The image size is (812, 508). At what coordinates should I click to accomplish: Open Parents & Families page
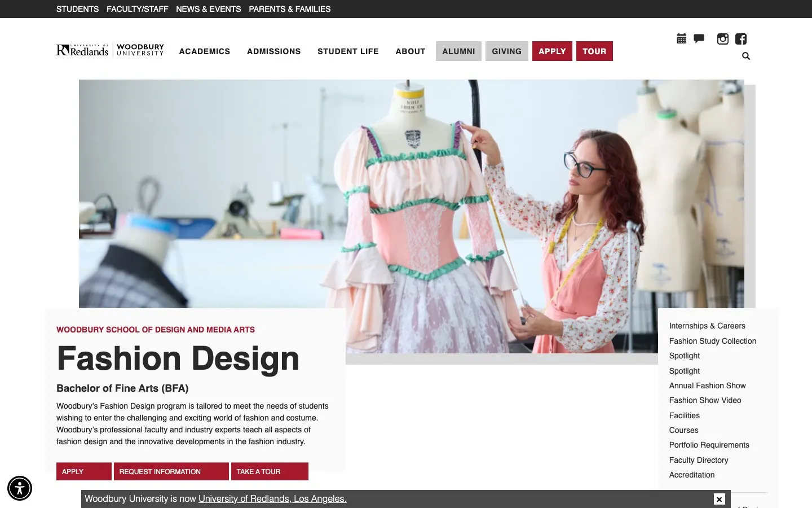pos(289,9)
